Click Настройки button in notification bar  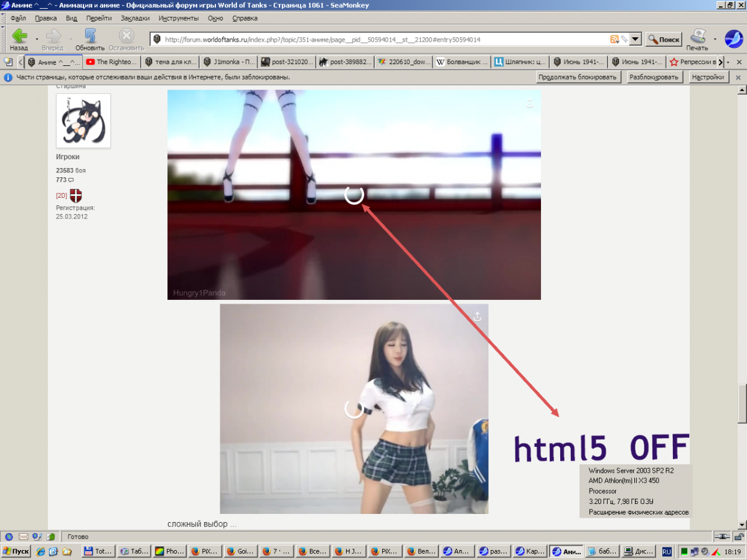(x=708, y=77)
